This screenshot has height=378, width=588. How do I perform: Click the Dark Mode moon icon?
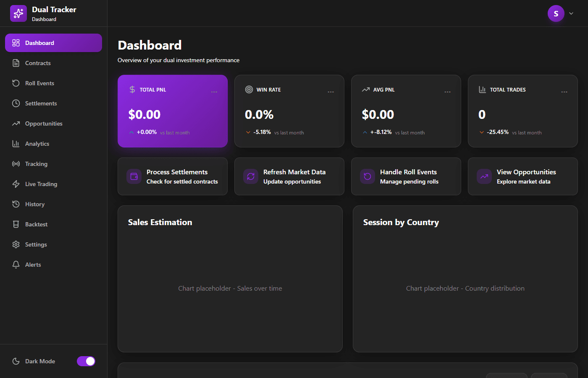pyautogui.click(x=16, y=361)
